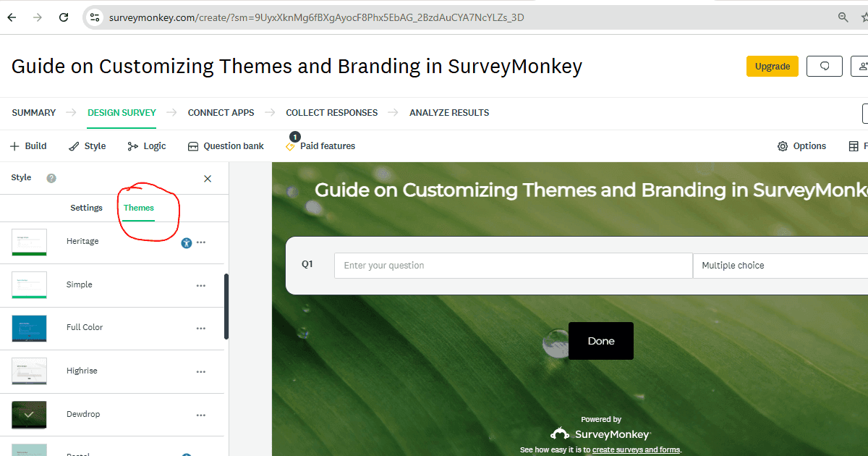Close the Style panel
This screenshot has height=456, width=868.
208,179
